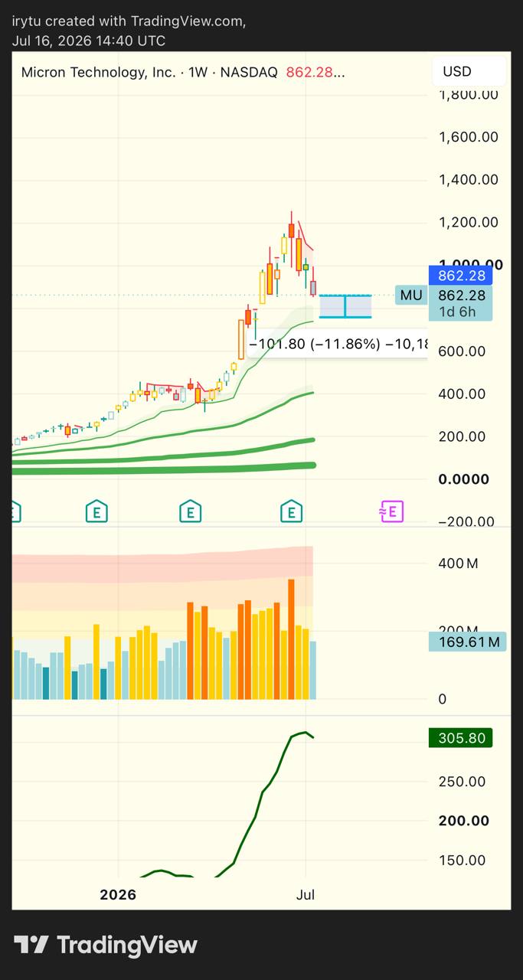Select the green 305.80 indicator value label

tap(460, 738)
